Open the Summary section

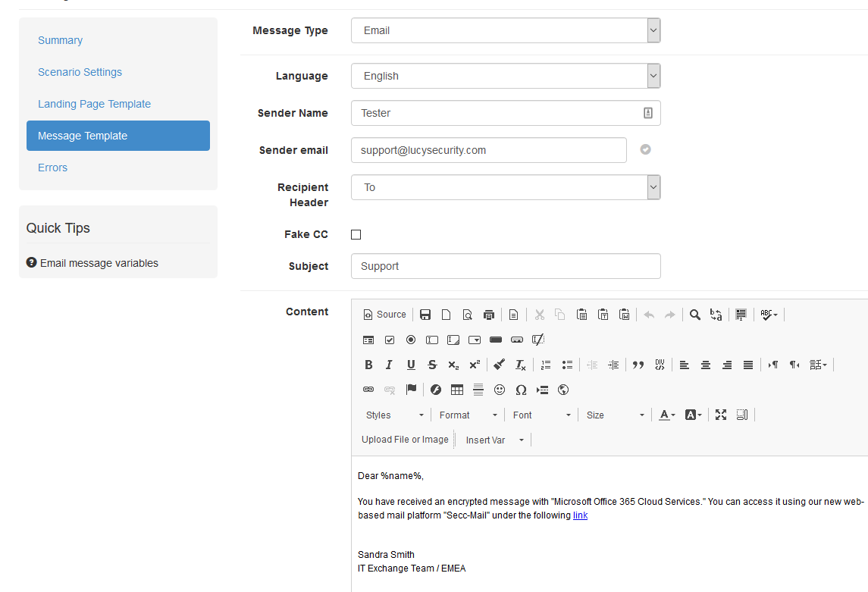61,40
